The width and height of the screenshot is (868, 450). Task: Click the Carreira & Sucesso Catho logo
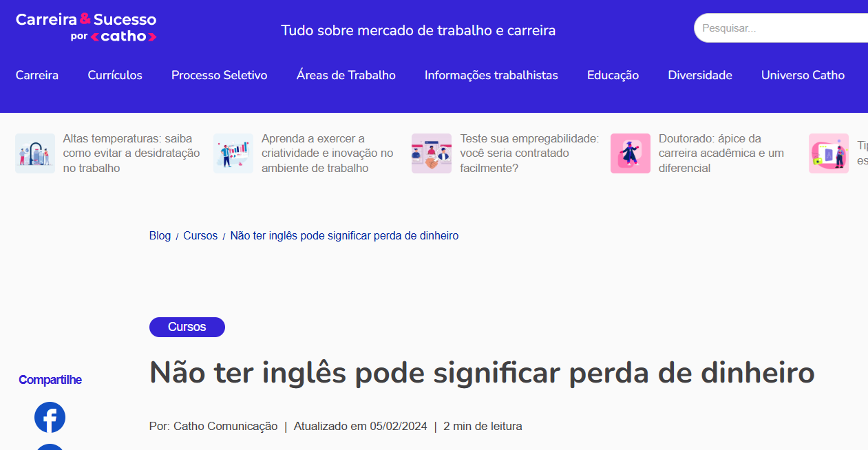(85, 26)
